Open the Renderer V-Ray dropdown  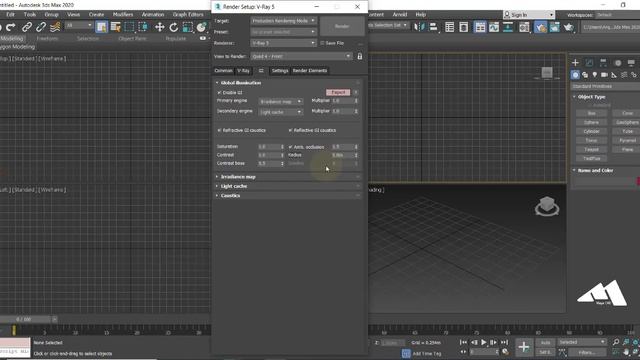pos(284,43)
